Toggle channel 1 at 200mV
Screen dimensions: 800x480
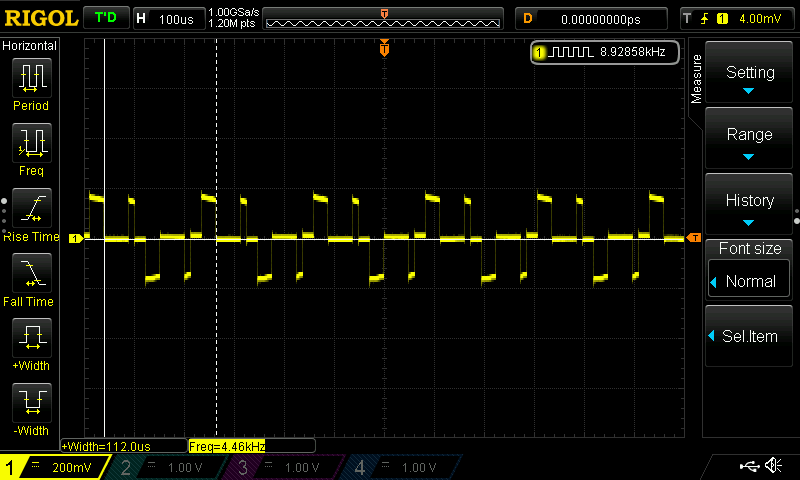click(x=54, y=467)
